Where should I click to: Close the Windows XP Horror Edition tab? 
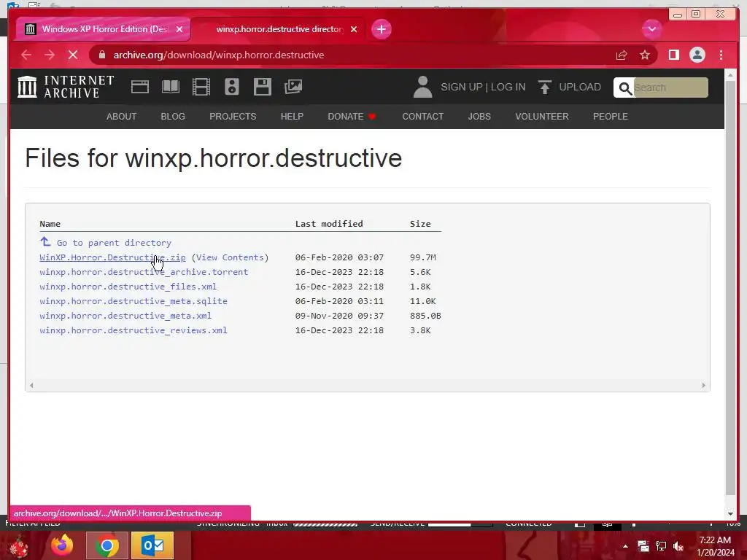pyautogui.click(x=179, y=29)
